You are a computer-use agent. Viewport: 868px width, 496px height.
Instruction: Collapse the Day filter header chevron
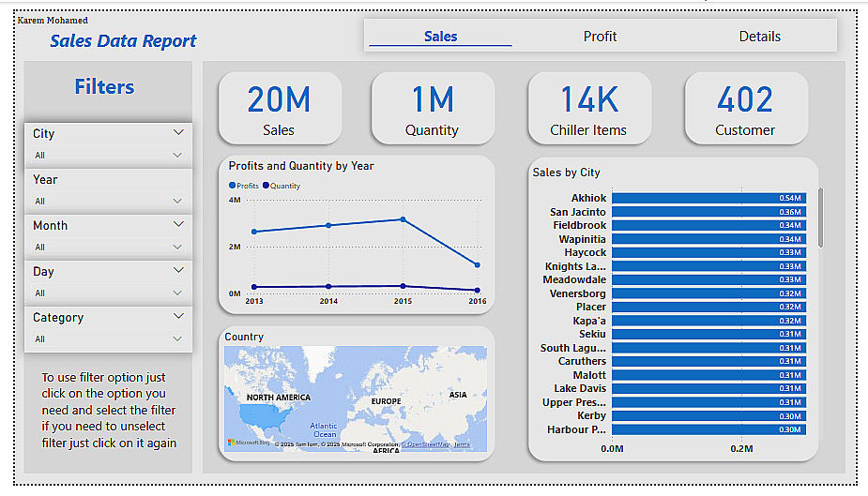(178, 270)
